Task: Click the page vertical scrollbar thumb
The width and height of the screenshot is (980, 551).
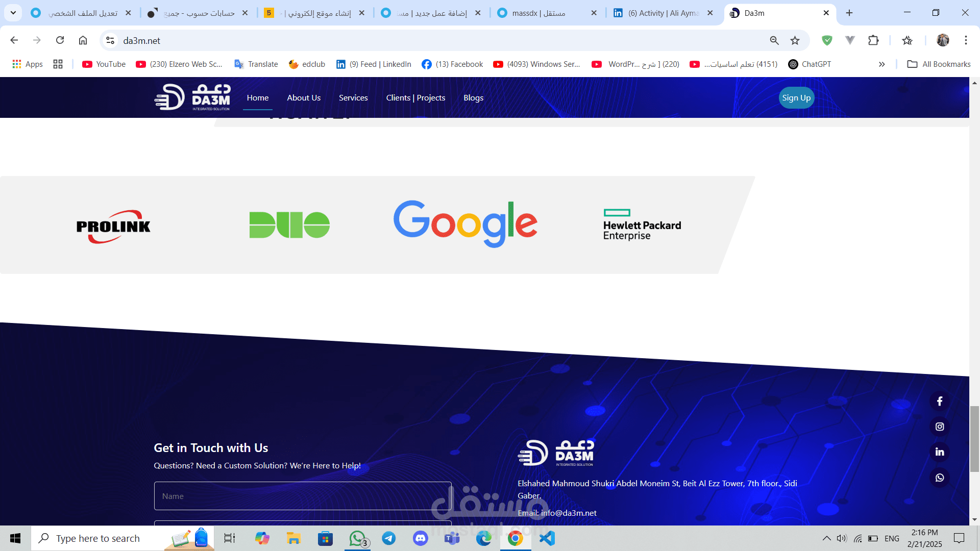Action: click(974, 439)
